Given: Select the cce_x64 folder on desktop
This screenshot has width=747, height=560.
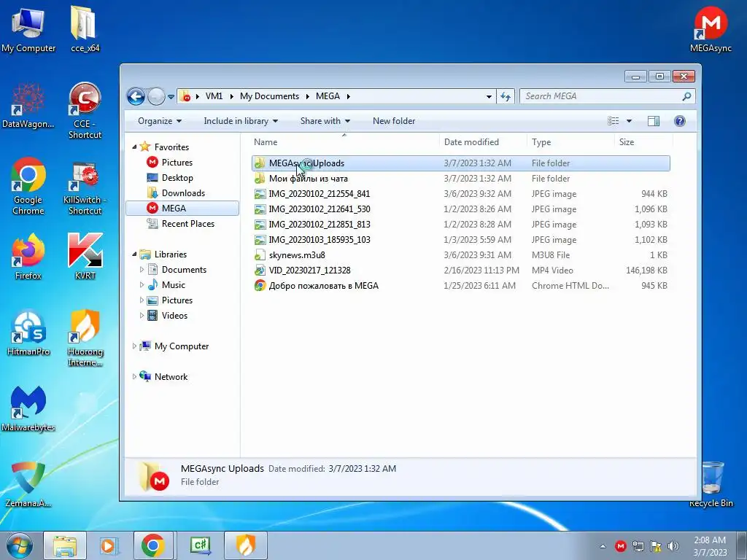Looking at the screenshot, I should (x=85, y=29).
